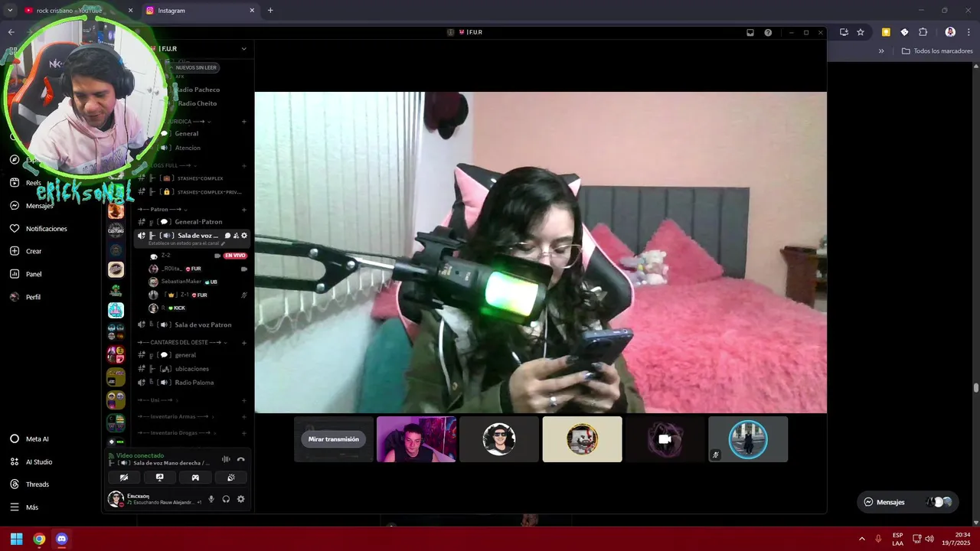The height and width of the screenshot is (551, 980).
Task: Select the tile with the camera icon
Action: [665, 439]
